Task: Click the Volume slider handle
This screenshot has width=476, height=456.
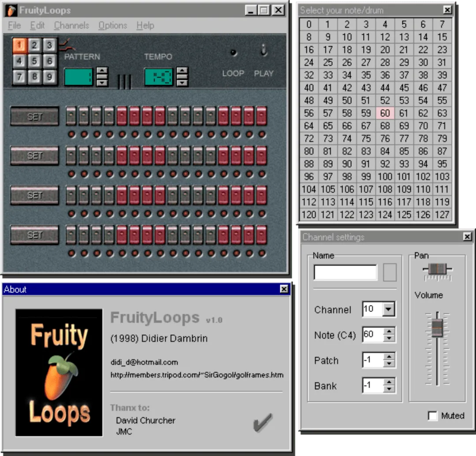Action: tap(437, 328)
